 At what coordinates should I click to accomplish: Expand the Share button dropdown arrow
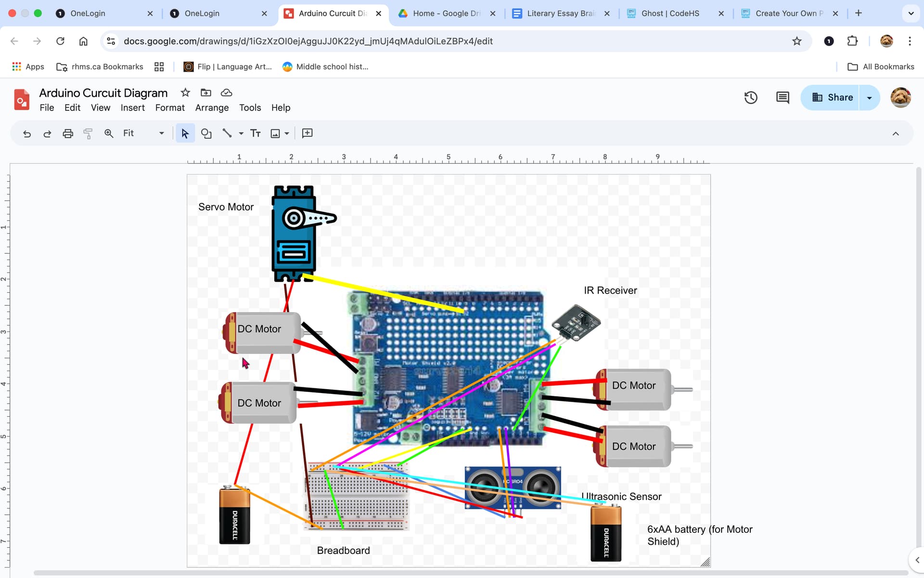click(x=869, y=97)
